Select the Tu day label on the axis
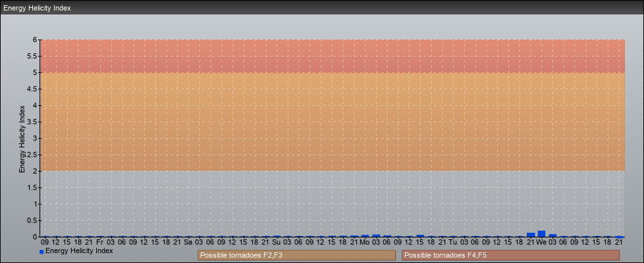Viewport: 644px width, 263px height. [x=452, y=242]
